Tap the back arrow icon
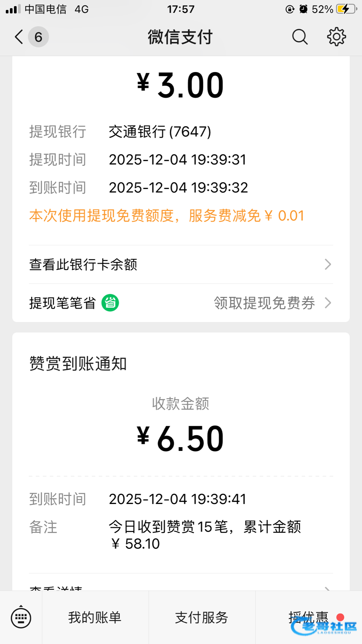This screenshot has height=644, width=362. point(19,37)
